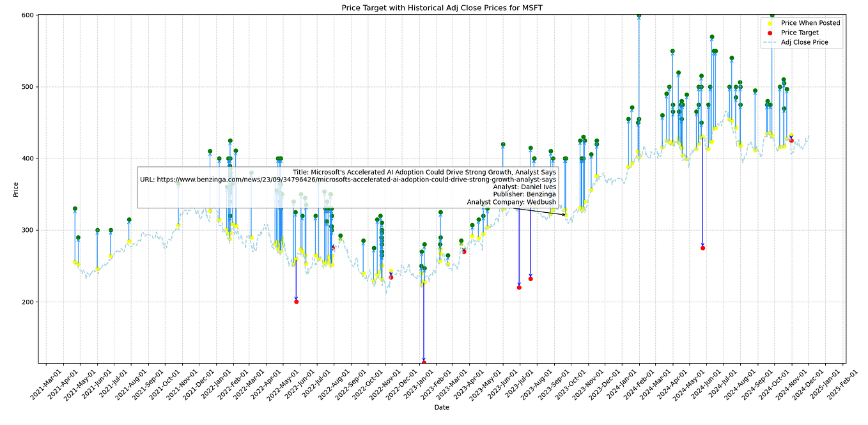Screen dimensions: 868x425
Task: Click the red target dot below 2023-Jun-01
Action: [519, 289]
